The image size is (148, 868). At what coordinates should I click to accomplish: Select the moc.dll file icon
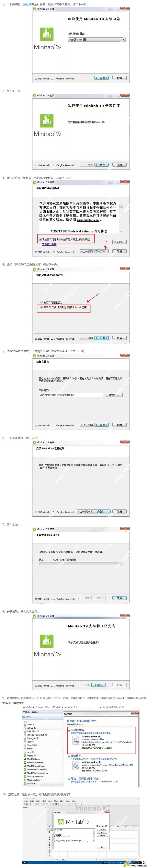click(25, 752)
